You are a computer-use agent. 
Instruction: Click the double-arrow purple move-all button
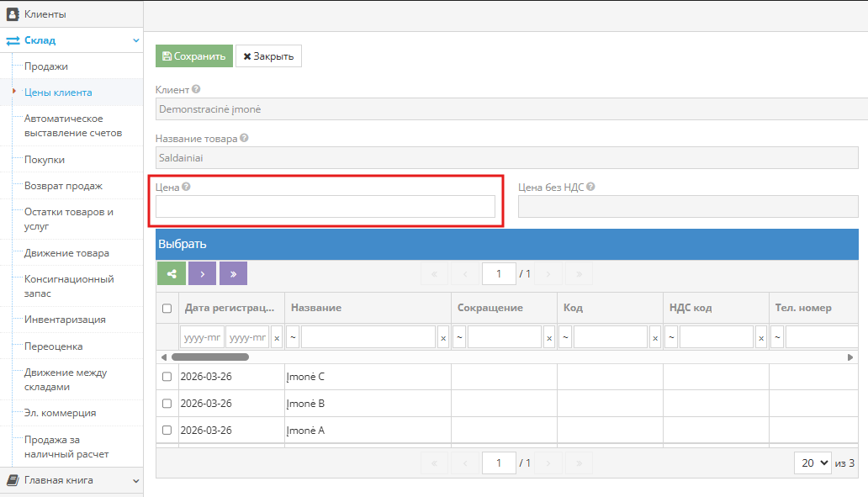coord(233,273)
